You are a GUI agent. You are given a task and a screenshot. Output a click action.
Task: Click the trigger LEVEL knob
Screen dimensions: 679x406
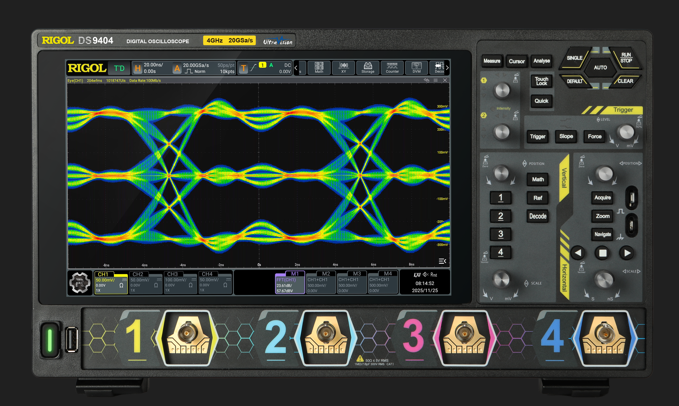626,132
